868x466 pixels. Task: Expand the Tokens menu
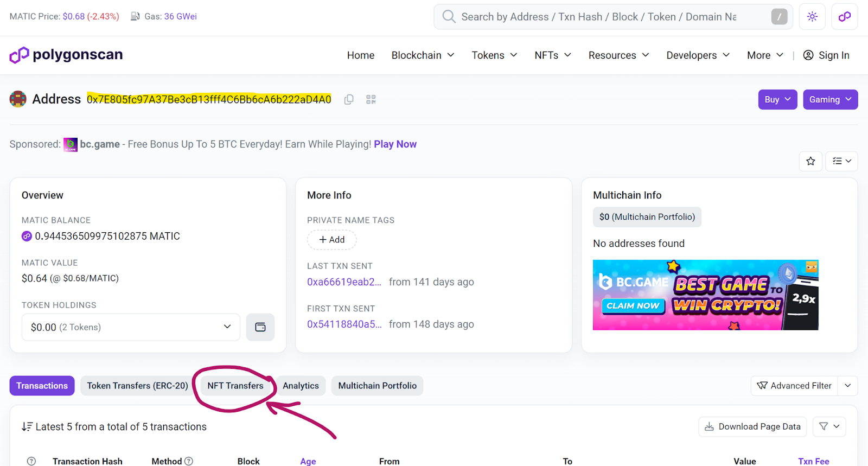[x=494, y=55]
